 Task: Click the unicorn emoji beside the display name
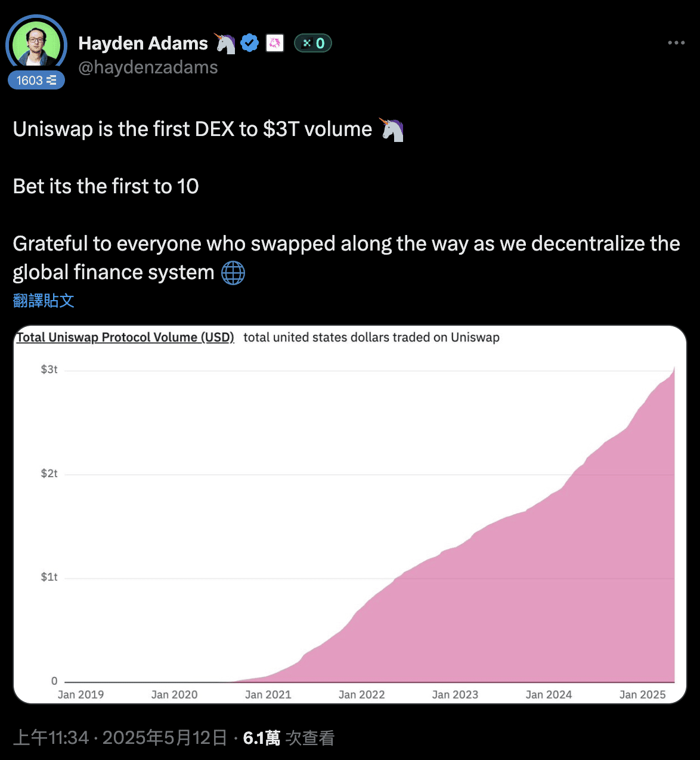click(x=225, y=43)
